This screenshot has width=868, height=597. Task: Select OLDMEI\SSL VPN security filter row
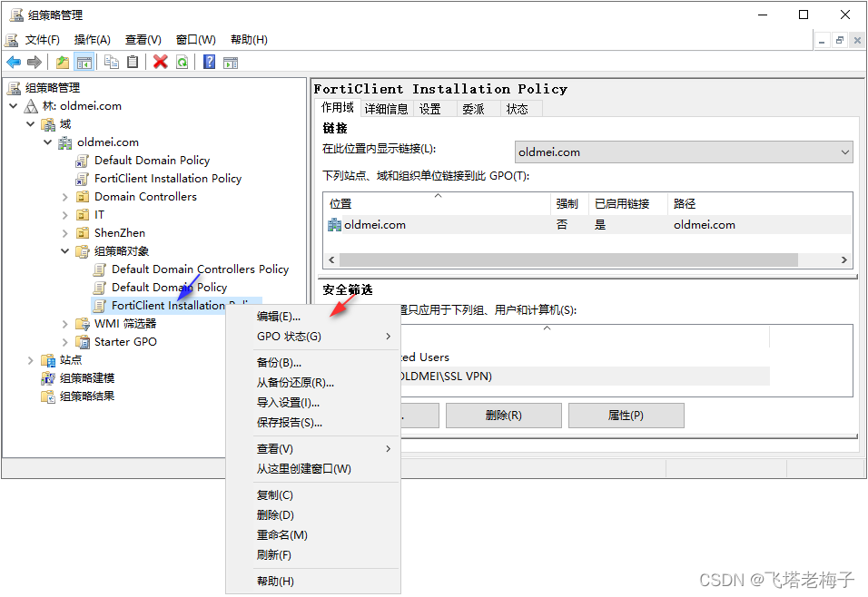[584, 377]
